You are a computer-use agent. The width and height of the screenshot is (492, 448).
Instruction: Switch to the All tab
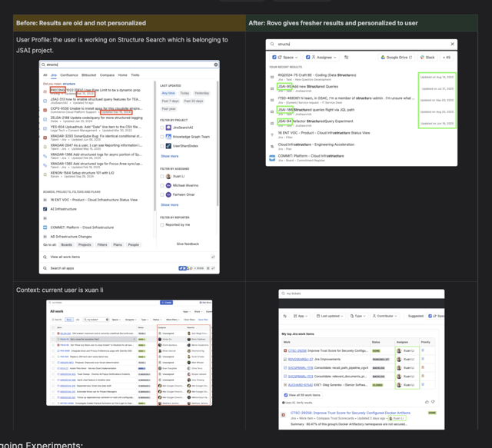pyautogui.click(x=45, y=75)
